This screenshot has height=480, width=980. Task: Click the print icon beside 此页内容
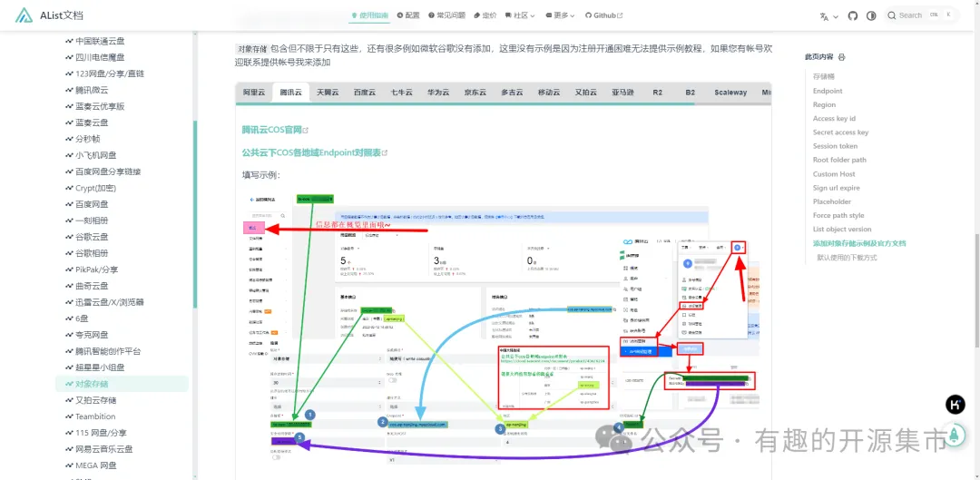pos(841,57)
